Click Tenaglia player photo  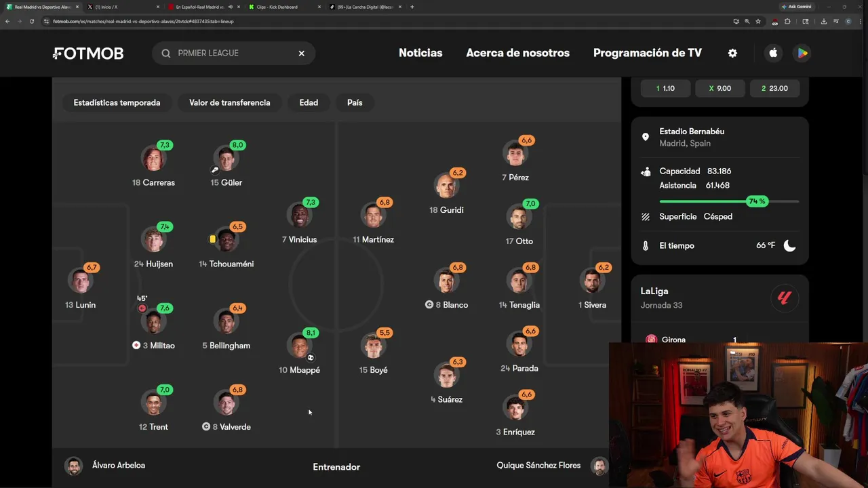pyautogui.click(x=519, y=281)
